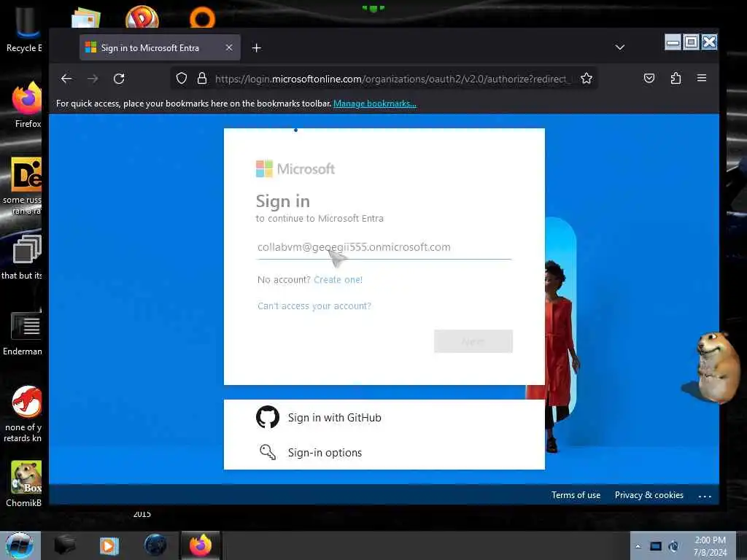The height and width of the screenshot is (560, 747).
Task: Open the clock showing 2:00 PM
Action: [710, 545]
